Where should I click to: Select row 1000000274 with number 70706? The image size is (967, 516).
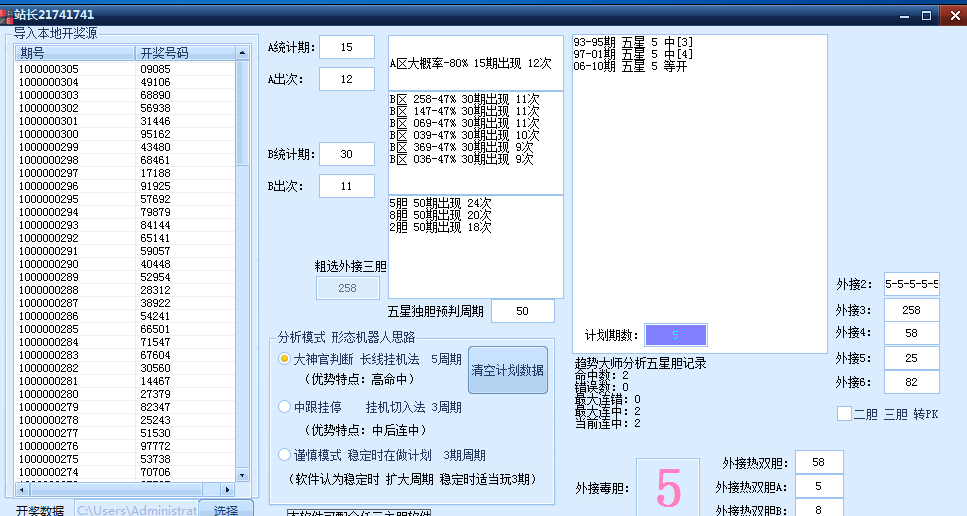[125, 472]
